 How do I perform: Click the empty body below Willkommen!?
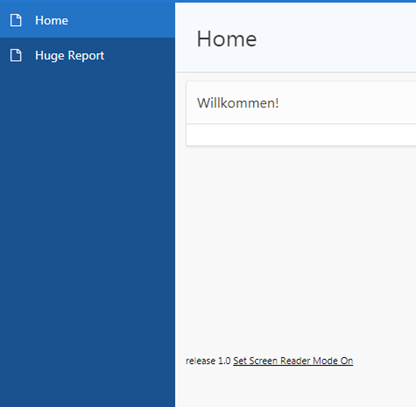tap(301, 135)
